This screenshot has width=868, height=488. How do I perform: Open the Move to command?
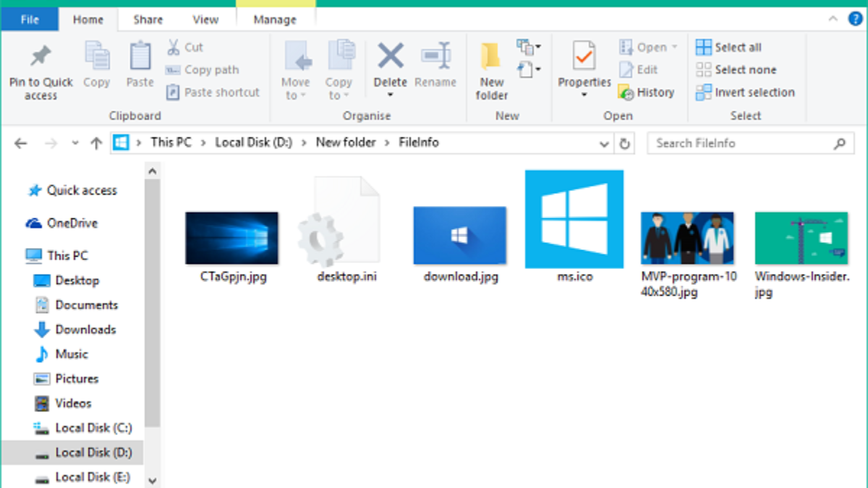tap(296, 70)
